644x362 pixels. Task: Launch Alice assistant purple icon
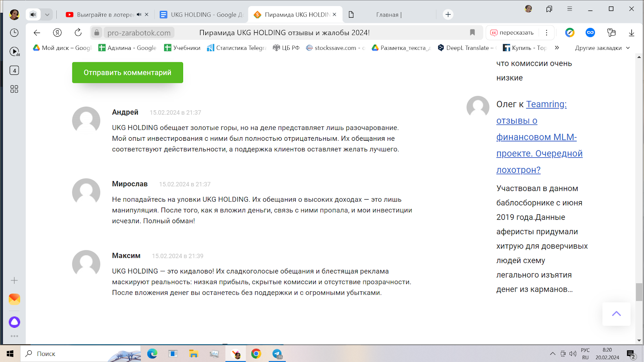coord(14,322)
